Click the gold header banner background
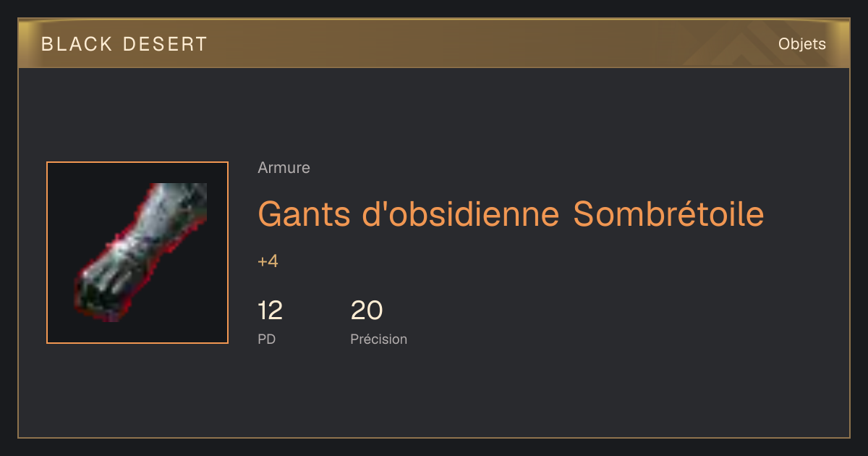The width and height of the screenshot is (868, 456). click(434, 44)
